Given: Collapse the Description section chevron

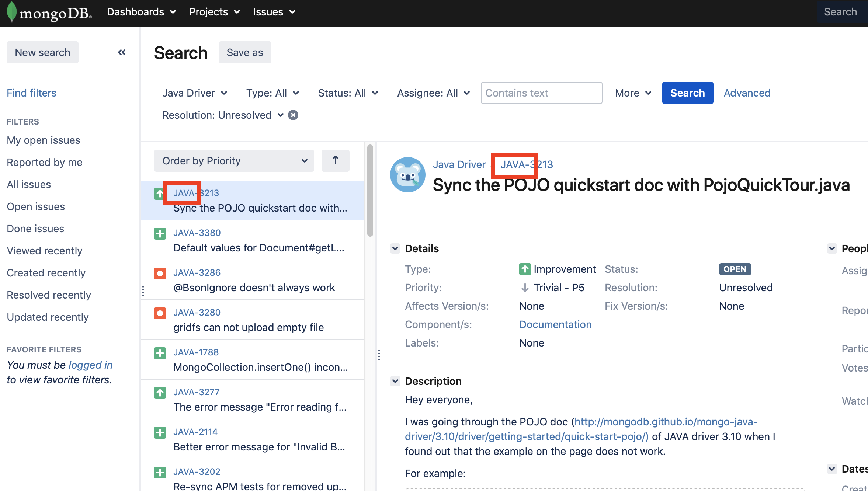Looking at the screenshot, I should [x=395, y=381].
